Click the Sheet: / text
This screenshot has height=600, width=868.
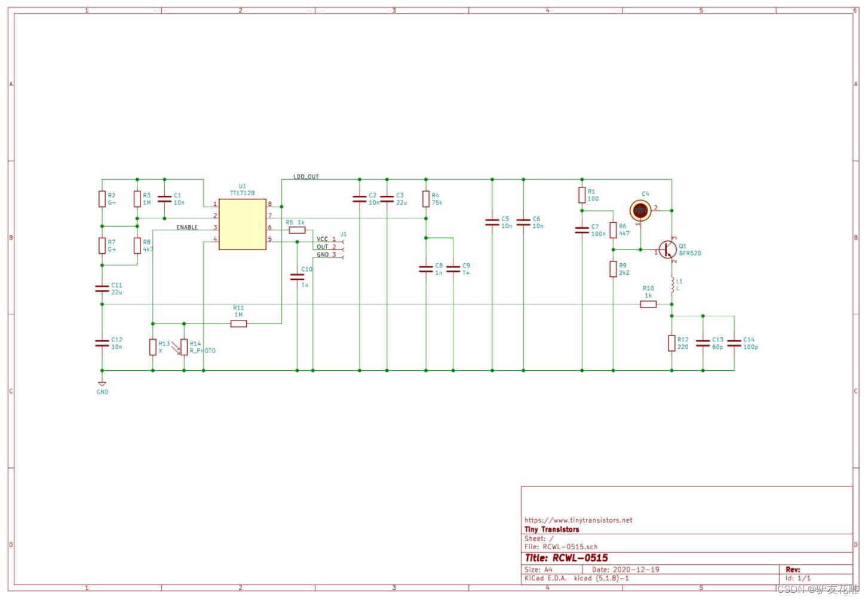(539, 539)
